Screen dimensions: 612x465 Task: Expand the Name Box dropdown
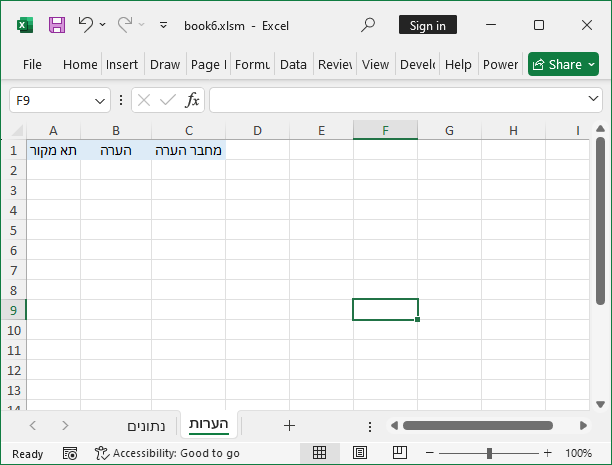click(x=100, y=100)
